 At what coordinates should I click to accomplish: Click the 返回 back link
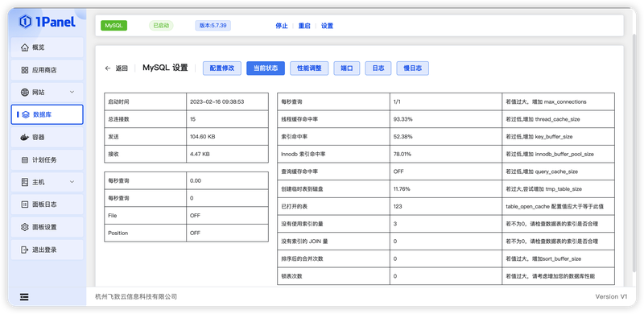122,68
